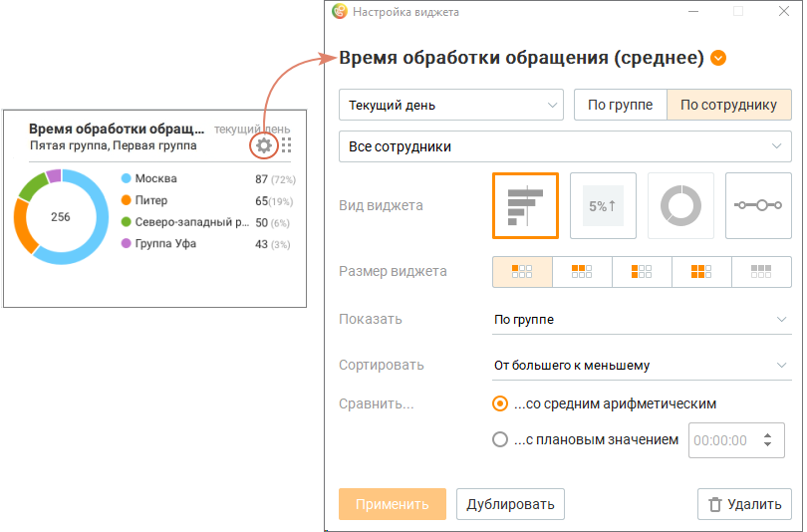
Task: Click the donut chart center value 256
Action: click(60, 217)
